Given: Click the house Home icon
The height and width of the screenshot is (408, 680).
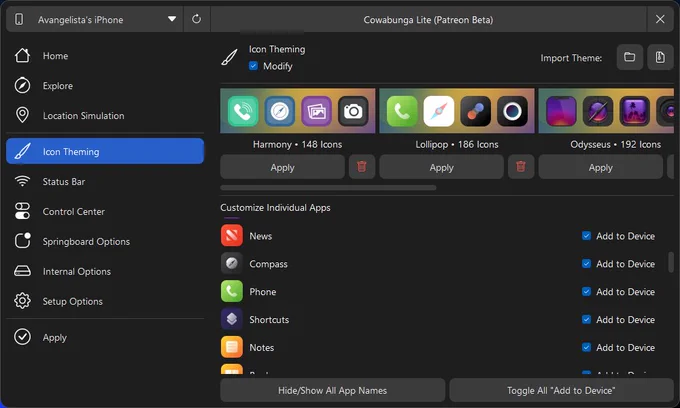Looking at the screenshot, I should coord(22,55).
